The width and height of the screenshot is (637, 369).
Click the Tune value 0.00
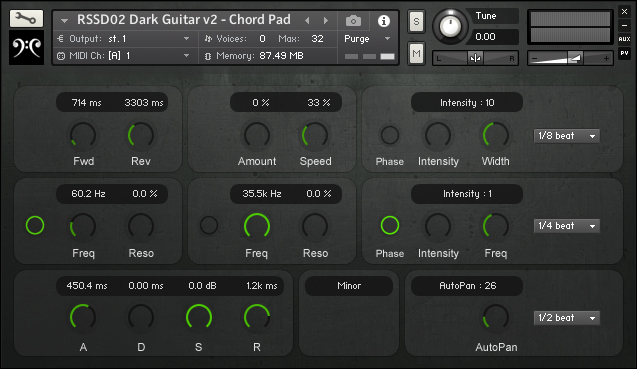(485, 37)
